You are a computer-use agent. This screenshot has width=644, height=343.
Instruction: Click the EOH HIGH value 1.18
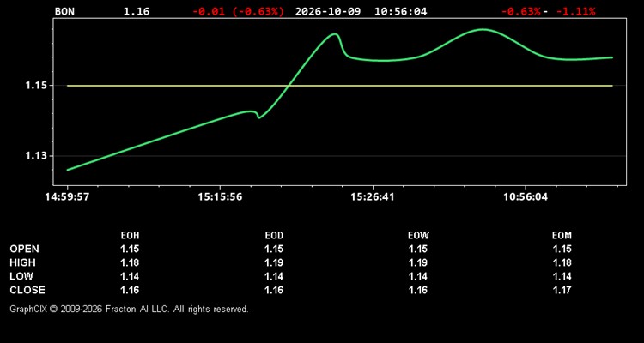pyautogui.click(x=130, y=262)
